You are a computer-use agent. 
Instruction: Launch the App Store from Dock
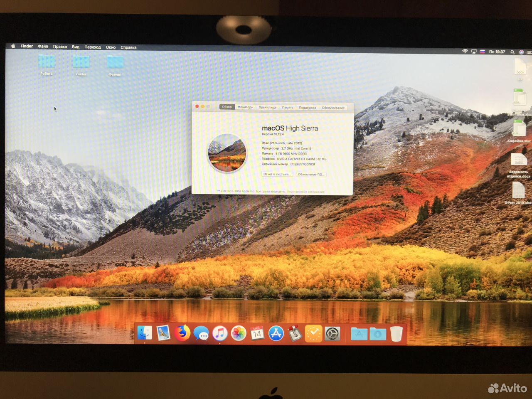click(276, 333)
